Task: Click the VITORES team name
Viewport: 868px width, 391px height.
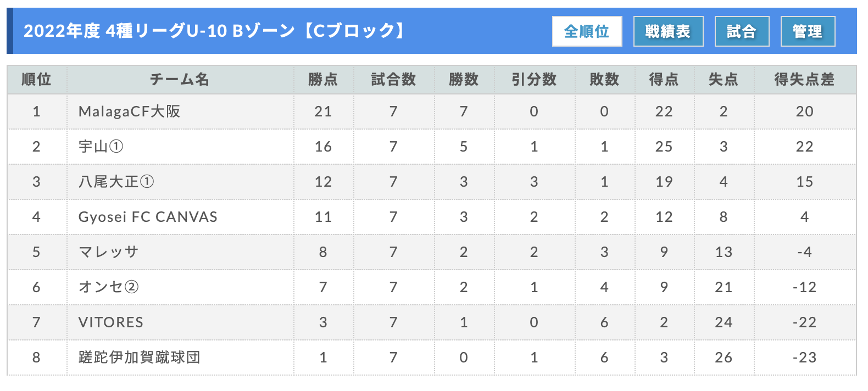Action: coord(111,322)
